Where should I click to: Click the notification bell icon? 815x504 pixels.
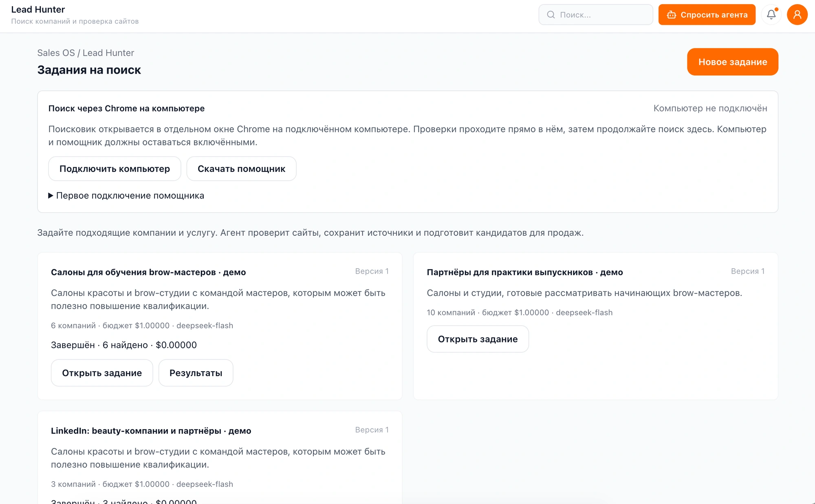tap(771, 15)
